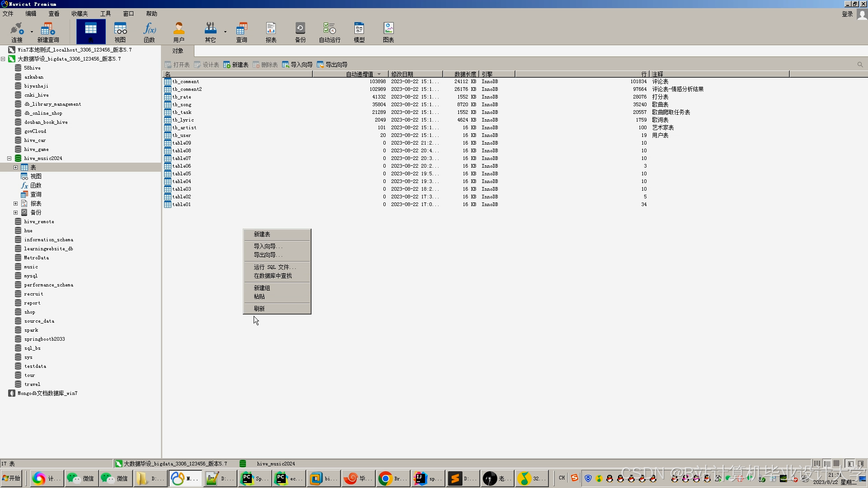Image resolution: width=868 pixels, height=488 pixels.
Task: Open the 用户 (User) toolbar icon
Action: [x=179, y=32]
